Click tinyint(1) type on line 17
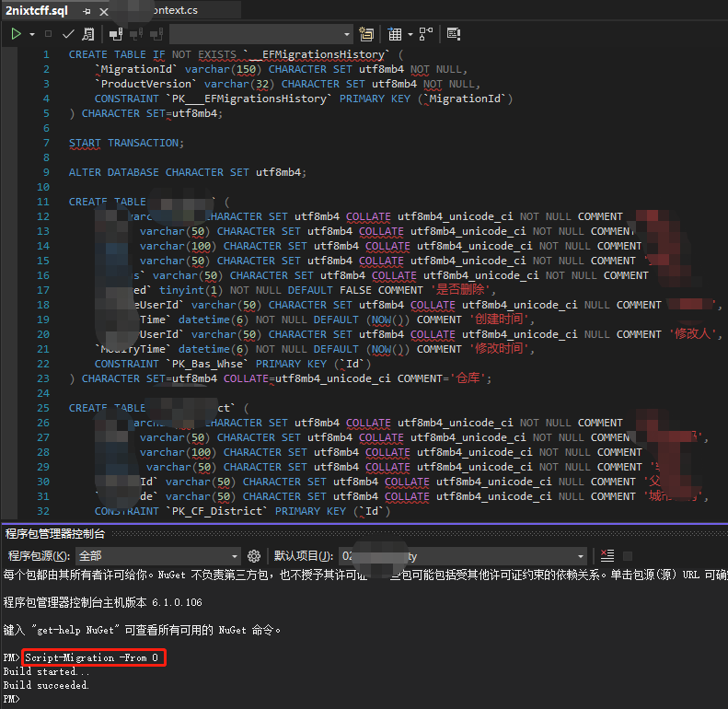The image size is (728, 709). (x=191, y=290)
